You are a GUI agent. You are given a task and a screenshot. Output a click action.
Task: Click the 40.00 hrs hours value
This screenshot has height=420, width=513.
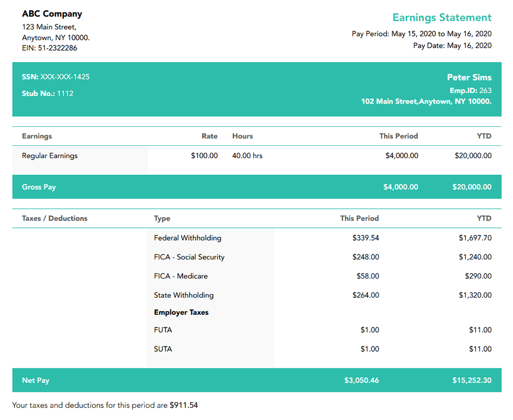point(247,156)
